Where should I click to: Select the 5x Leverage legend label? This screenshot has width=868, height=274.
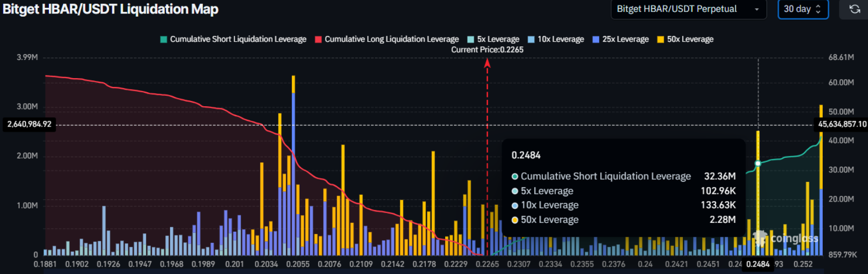click(498, 40)
